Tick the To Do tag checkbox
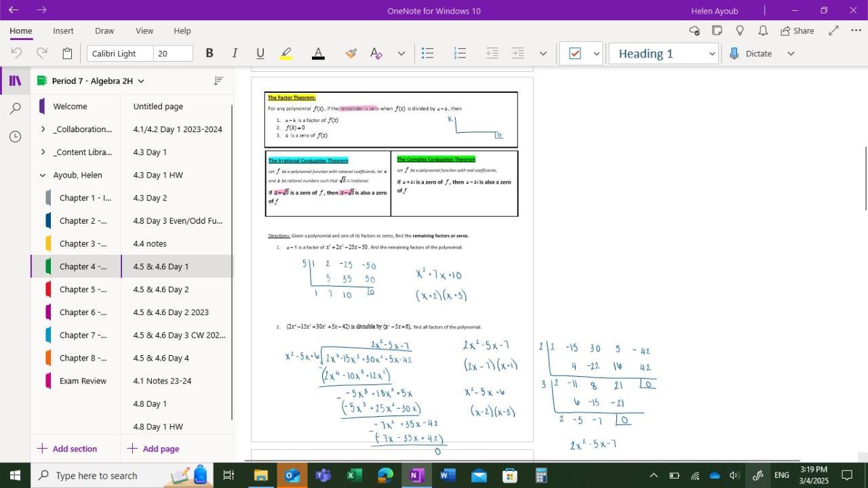 [575, 54]
